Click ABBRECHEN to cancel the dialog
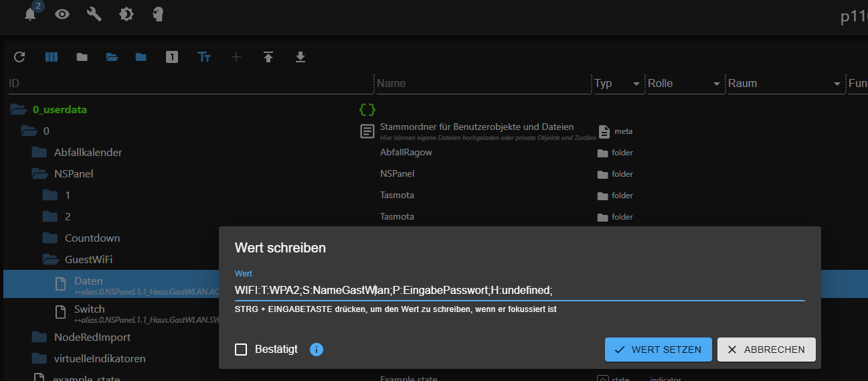 [x=766, y=350]
